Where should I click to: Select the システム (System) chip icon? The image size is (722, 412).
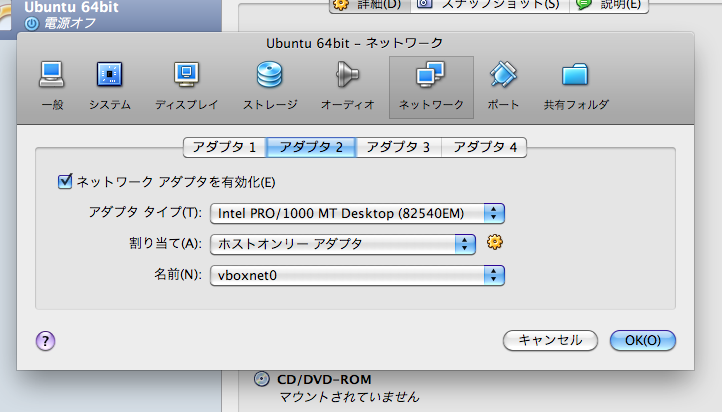(109, 83)
